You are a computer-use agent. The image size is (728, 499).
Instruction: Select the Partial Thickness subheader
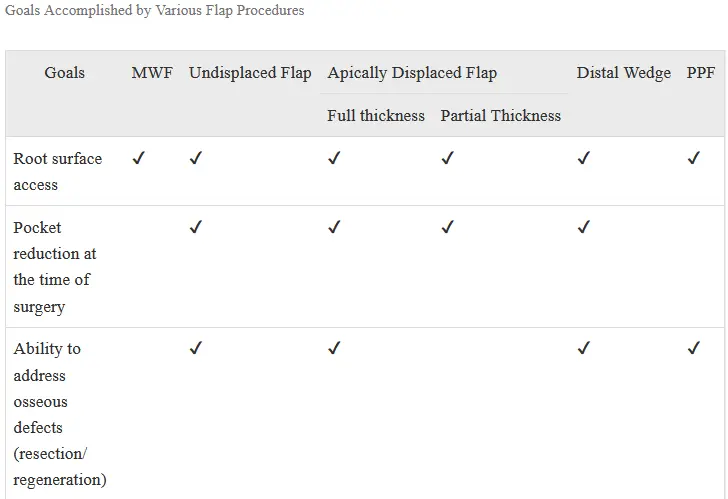pos(500,116)
